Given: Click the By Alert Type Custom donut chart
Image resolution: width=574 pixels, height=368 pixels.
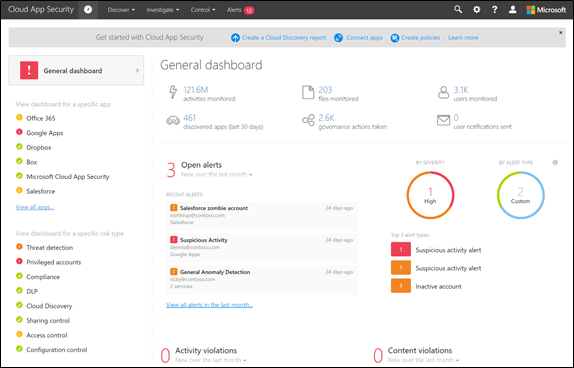Looking at the screenshot, I should 521,195.
